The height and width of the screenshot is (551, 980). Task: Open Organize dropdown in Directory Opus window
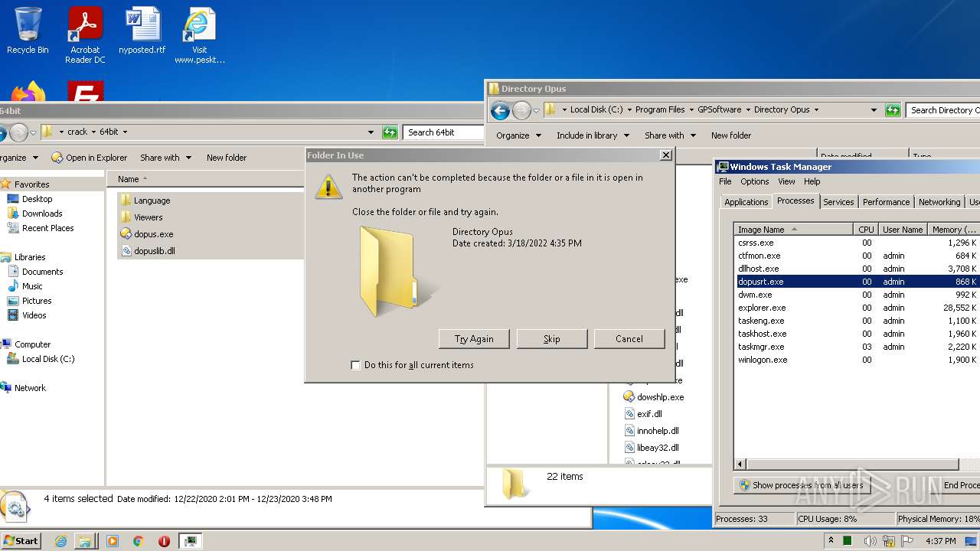[519, 135]
